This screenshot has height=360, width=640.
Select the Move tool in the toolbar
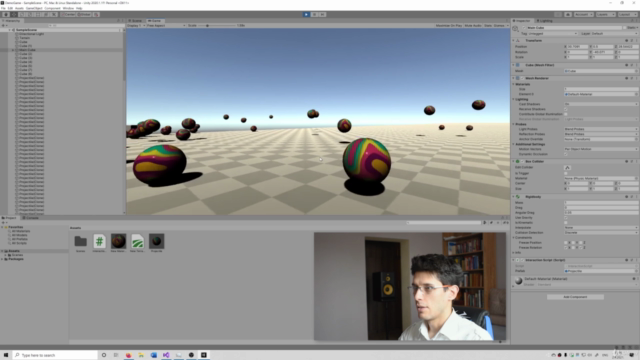coord(14,14)
